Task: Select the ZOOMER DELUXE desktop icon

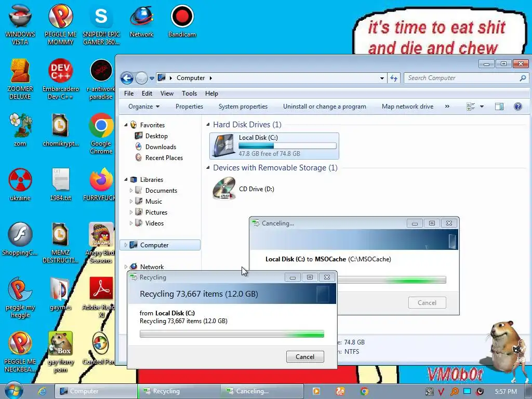Action: click(x=20, y=79)
